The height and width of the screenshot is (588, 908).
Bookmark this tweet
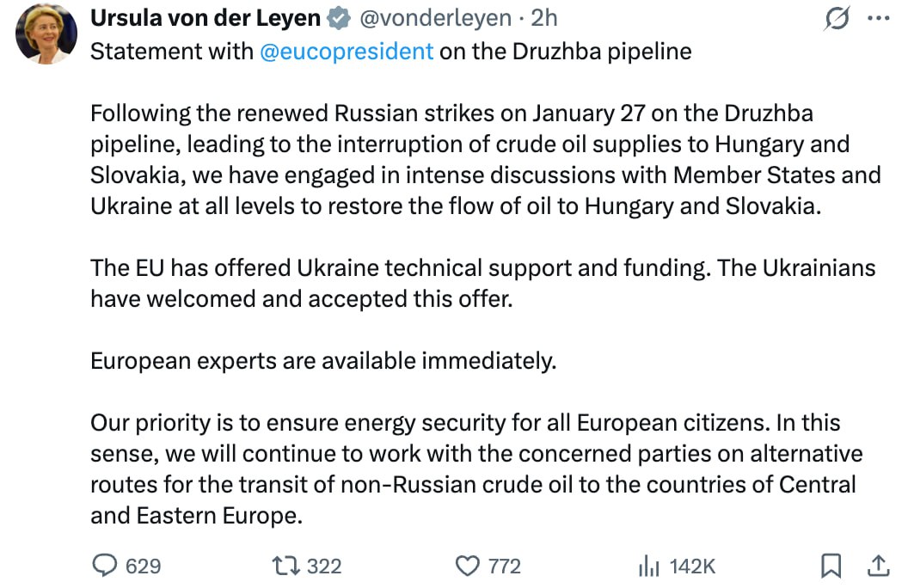pyautogui.click(x=831, y=565)
